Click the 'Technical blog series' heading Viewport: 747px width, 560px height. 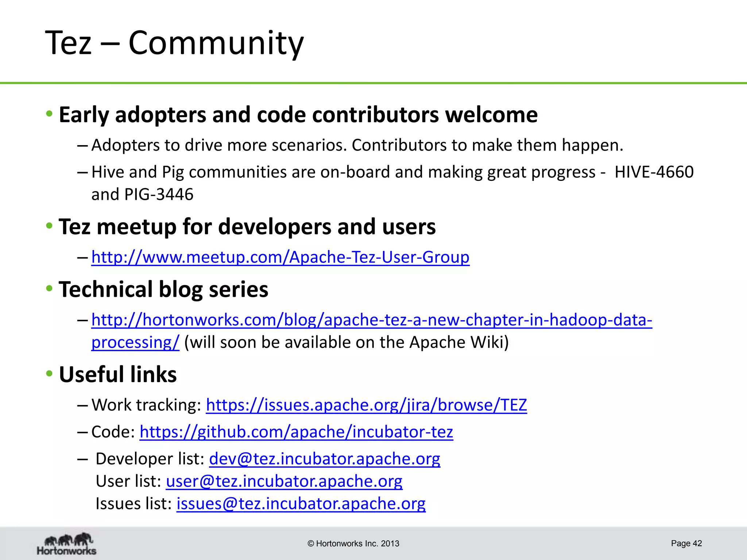click(x=163, y=289)
